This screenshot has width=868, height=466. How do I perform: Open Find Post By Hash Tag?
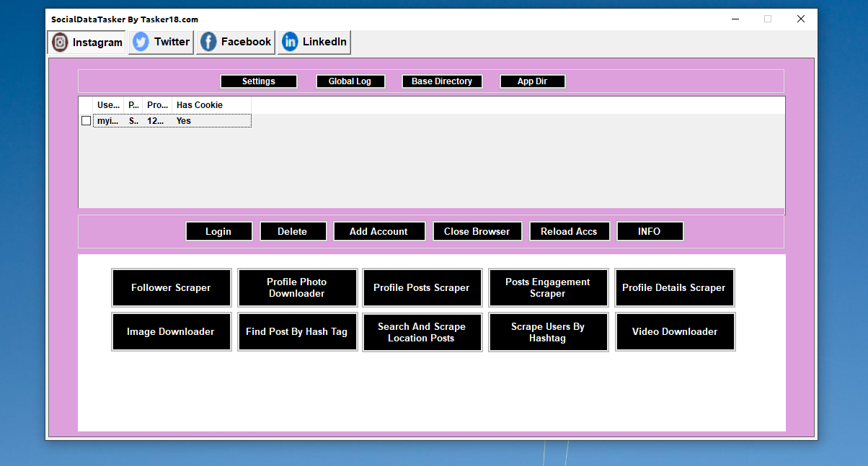pos(297,332)
